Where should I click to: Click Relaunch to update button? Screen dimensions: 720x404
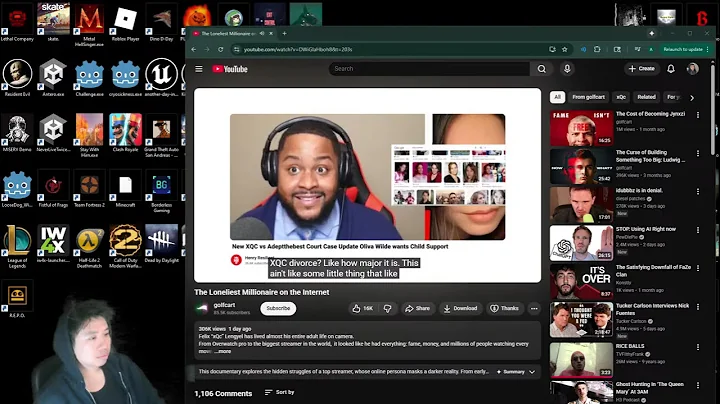pyautogui.click(x=683, y=49)
